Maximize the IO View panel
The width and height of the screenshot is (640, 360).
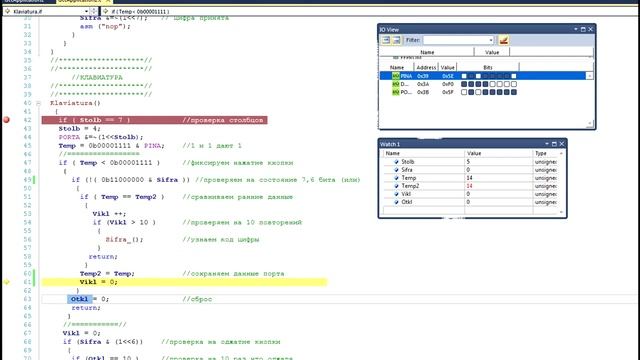click(x=583, y=29)
